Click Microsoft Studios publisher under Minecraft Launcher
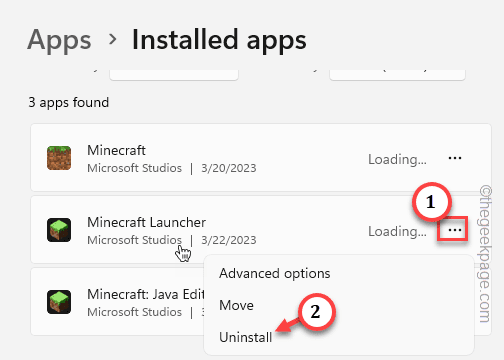The image size is (504, 360). coord(134,240)
